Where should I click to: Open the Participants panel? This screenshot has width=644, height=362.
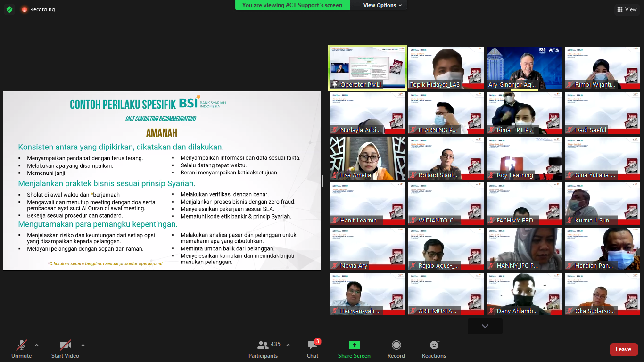click(263, 349)
